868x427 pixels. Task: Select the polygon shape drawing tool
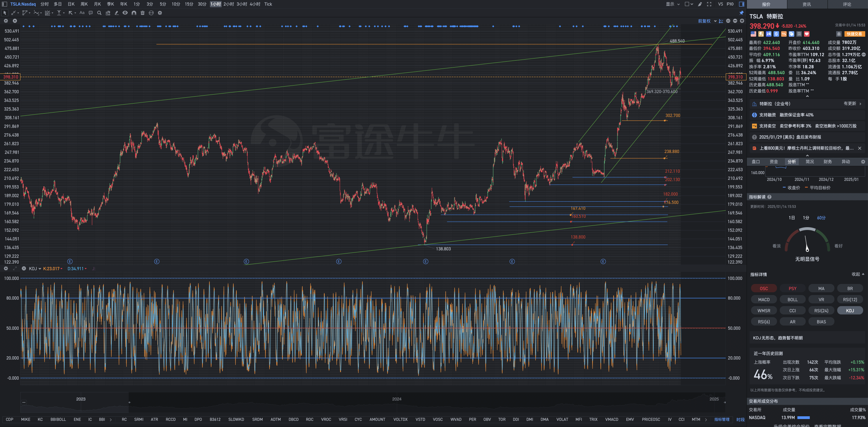pos(25,13)
